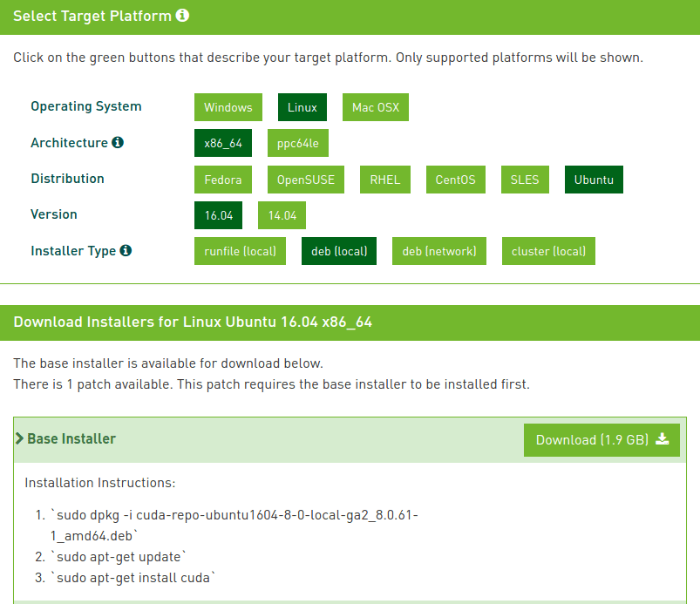Choose Mac OSX operating system
The width and height of the screenshot is (700, 604).
point(376,107)
